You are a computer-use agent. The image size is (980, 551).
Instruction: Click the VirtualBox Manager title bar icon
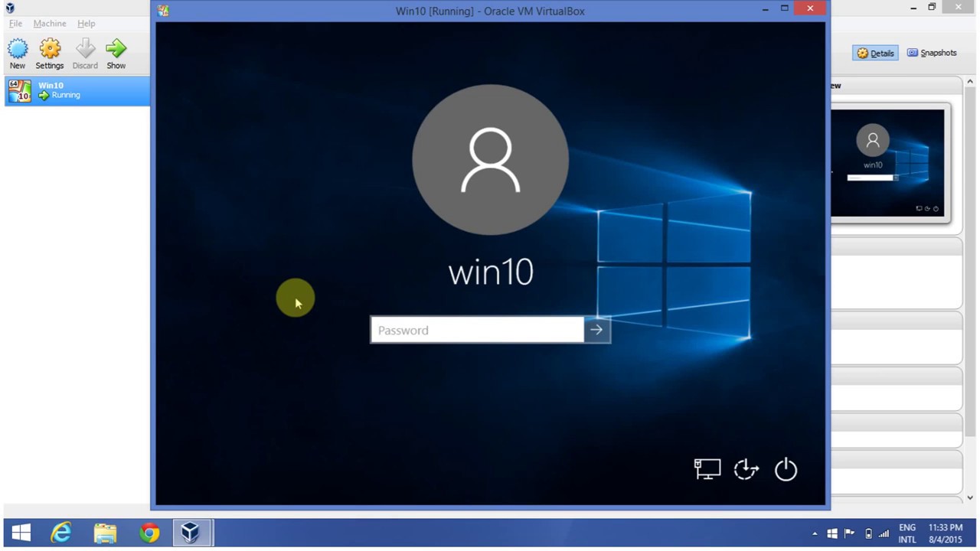pyautogui.click(x=10, y=8)
